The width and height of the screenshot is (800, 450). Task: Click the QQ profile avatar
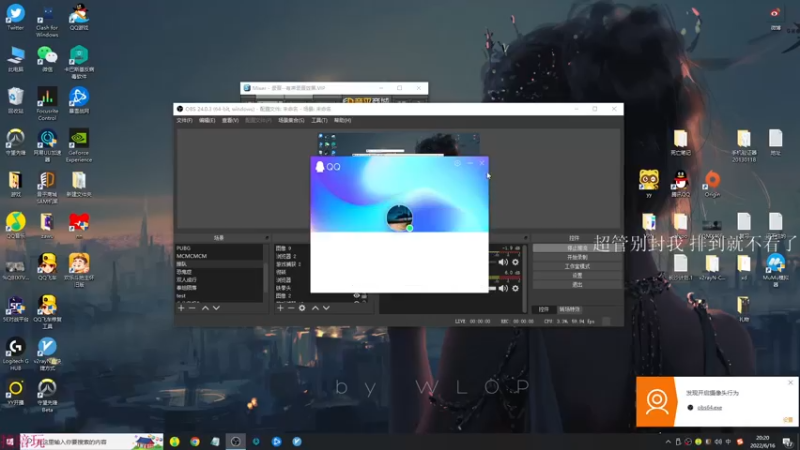tap(399, 218)
